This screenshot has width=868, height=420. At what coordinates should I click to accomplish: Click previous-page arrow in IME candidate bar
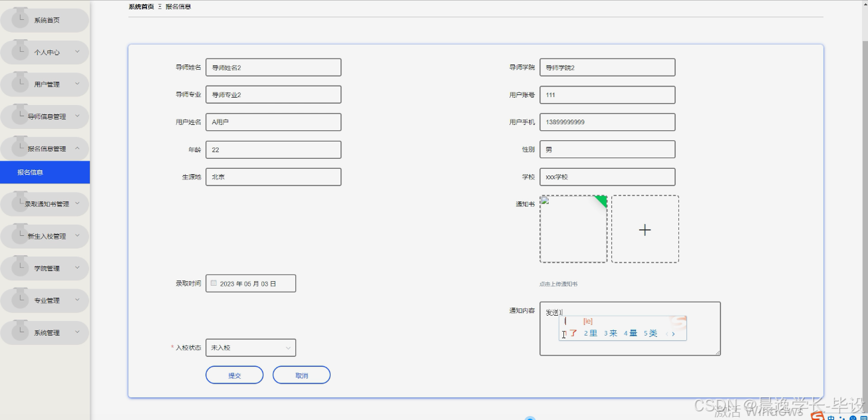click(x=666, y=334)
